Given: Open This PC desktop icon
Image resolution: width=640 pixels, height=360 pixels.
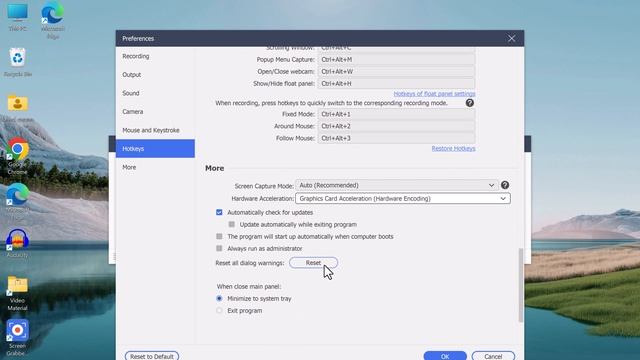Looking at the screenshot, I should (x=18, y=16).
